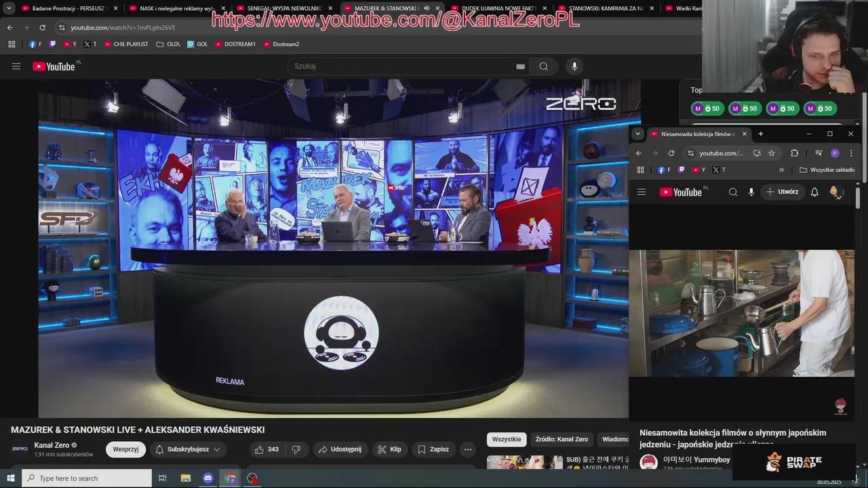Open new tab in small browser window
Screen dimensions: 868x488
pyautogui.click(x=760, y=134)
